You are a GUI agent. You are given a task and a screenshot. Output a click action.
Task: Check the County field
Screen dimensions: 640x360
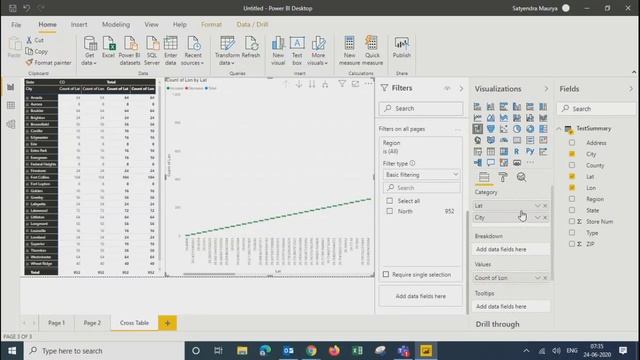click(572, 165)
